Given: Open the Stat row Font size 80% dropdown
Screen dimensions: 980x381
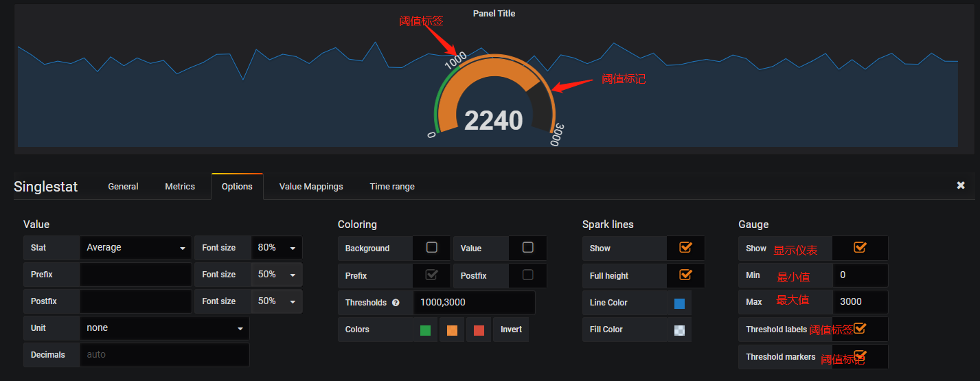Looking at the screenshot, I should [277, 248].
